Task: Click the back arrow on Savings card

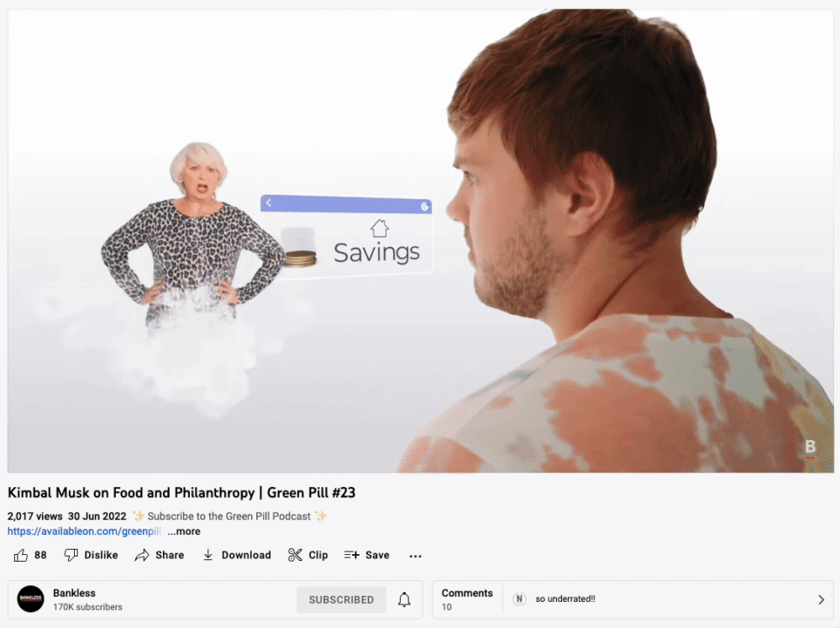Action: point(269,202)
